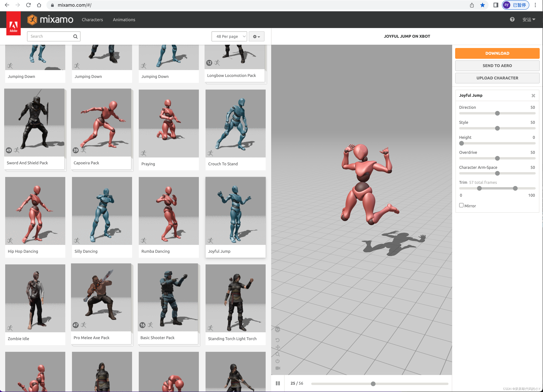Screen dimensions: 543x392
Task: Click the browser share icon
Action: pos(472,5)
